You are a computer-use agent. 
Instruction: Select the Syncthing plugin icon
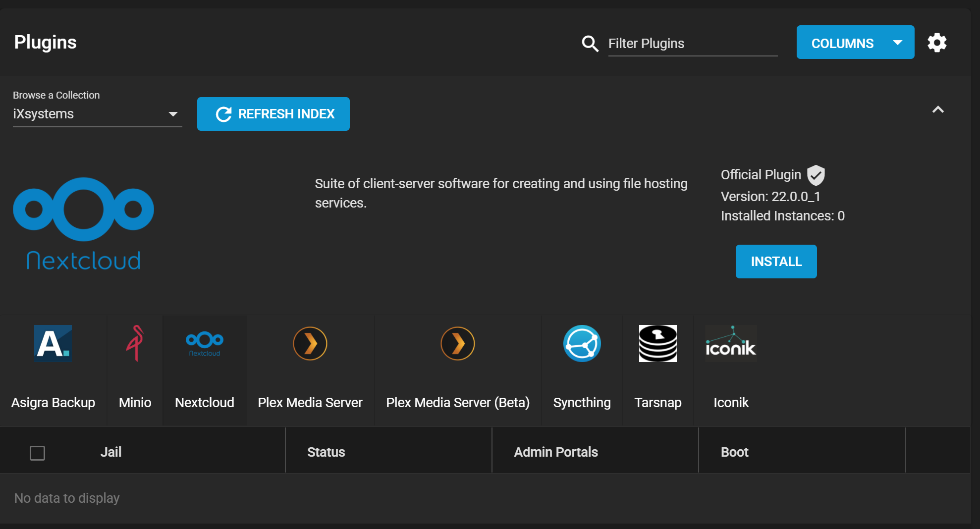[x=582, y=343]
